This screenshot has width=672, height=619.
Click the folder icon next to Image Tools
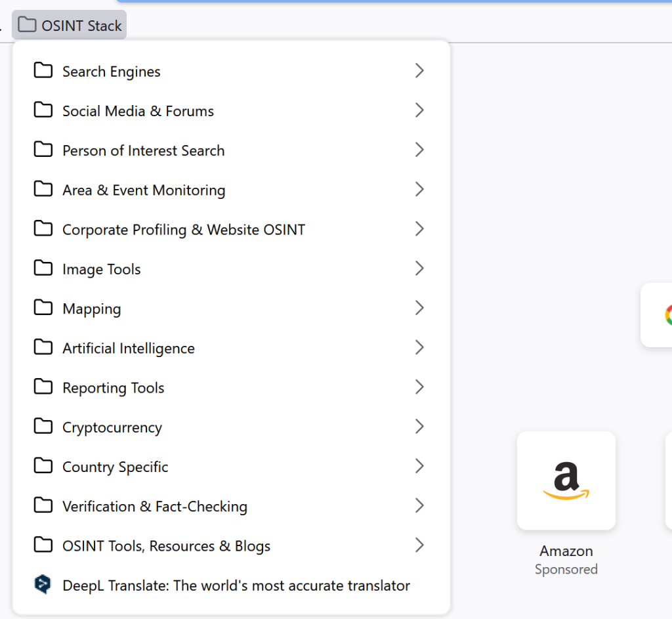tap(43, 268)
